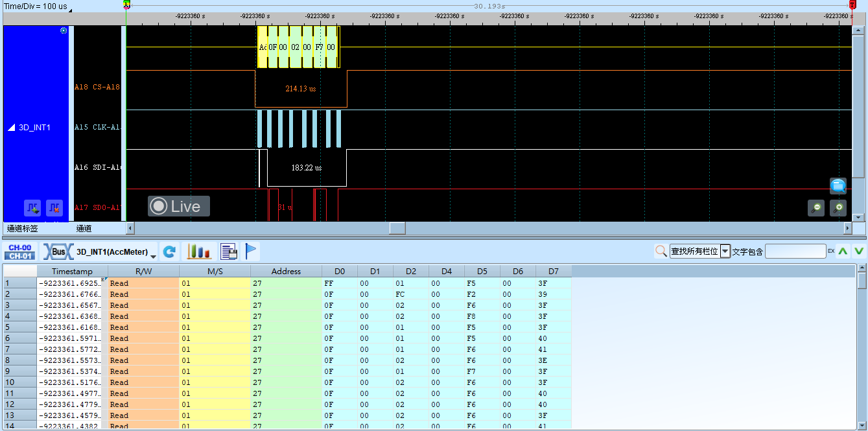Screen dimensions: 868x431
Task: Click the 214.13 us CS pulse width label
Action: [x=300, y=89]
